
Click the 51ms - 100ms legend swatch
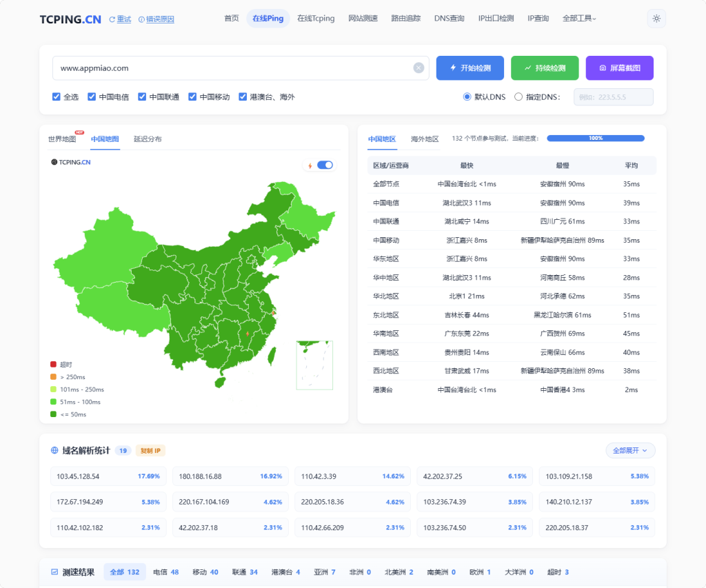click(54, 402)
